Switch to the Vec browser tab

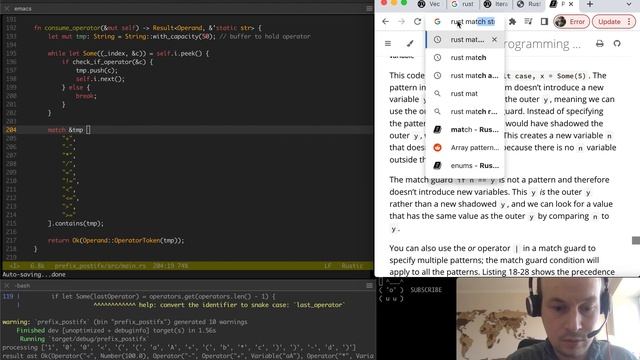[x=429, y=4]
